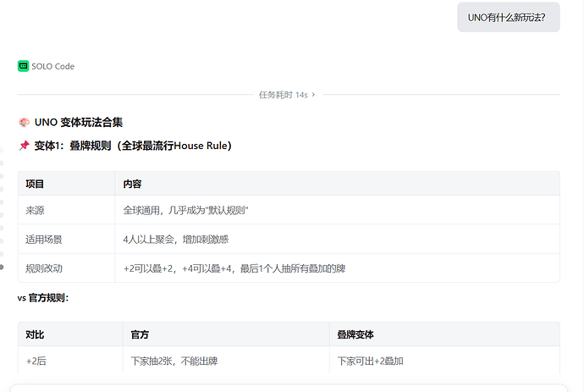Select the heading "变体1: 叠牌规则 (全球最流行House Rule)"
The height and width of the screenshot is (392, 584).
[x=133, y=146]
